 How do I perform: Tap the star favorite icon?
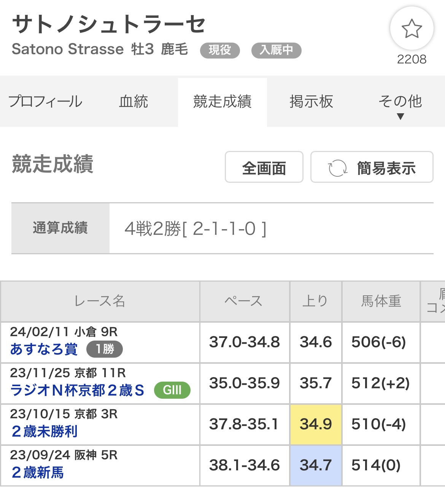point(412,29)
